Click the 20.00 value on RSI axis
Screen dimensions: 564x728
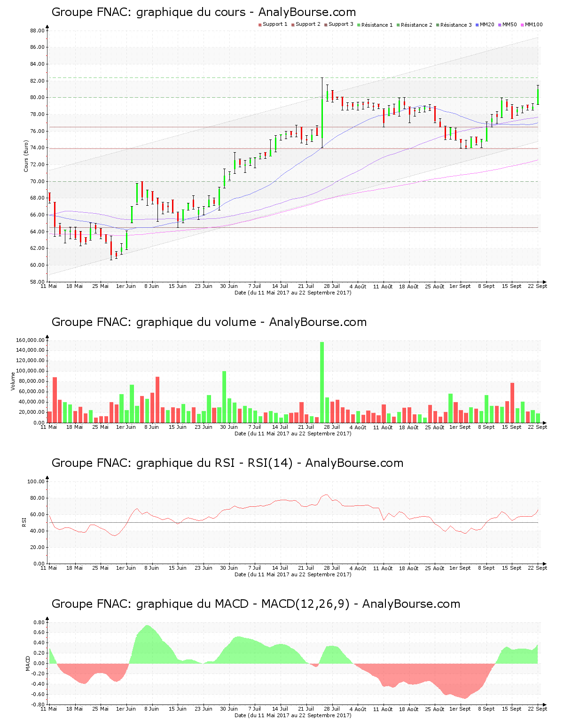pos(38,547)
